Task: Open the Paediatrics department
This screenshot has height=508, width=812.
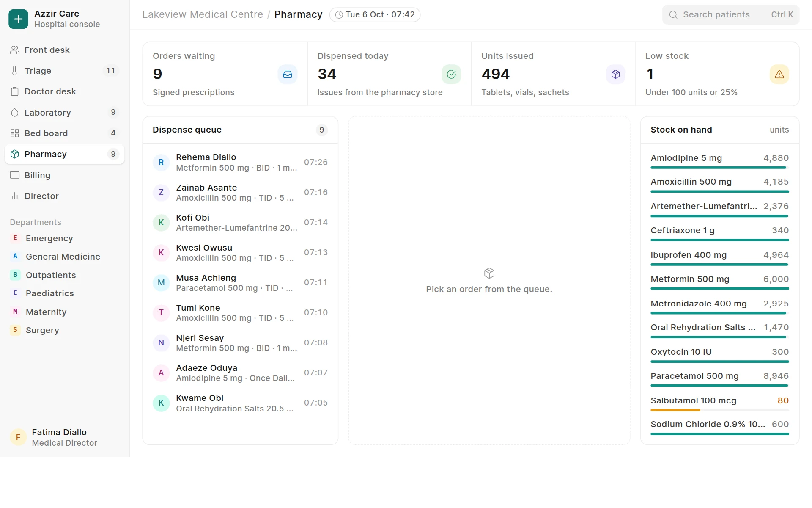Action: click(65, 293)
